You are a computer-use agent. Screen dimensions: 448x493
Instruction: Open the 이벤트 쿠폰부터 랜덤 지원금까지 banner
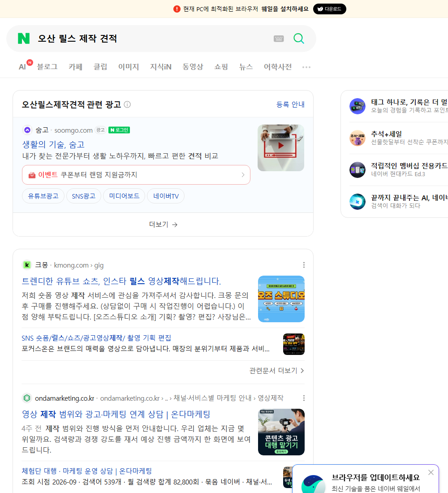(x=136, y=175)
